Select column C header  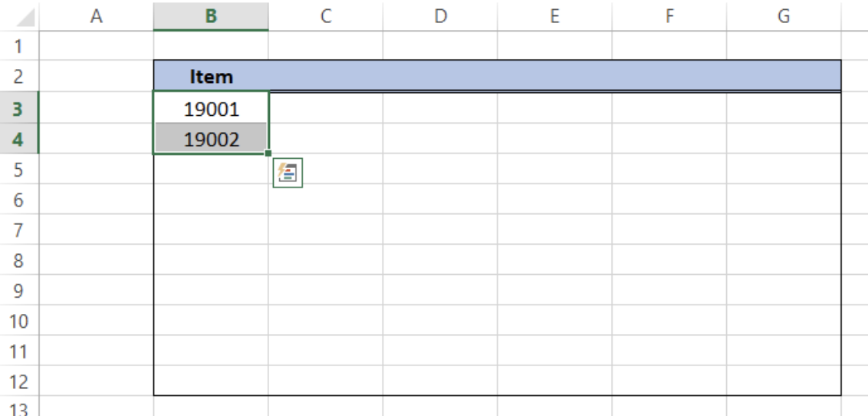tap(325, 16)
